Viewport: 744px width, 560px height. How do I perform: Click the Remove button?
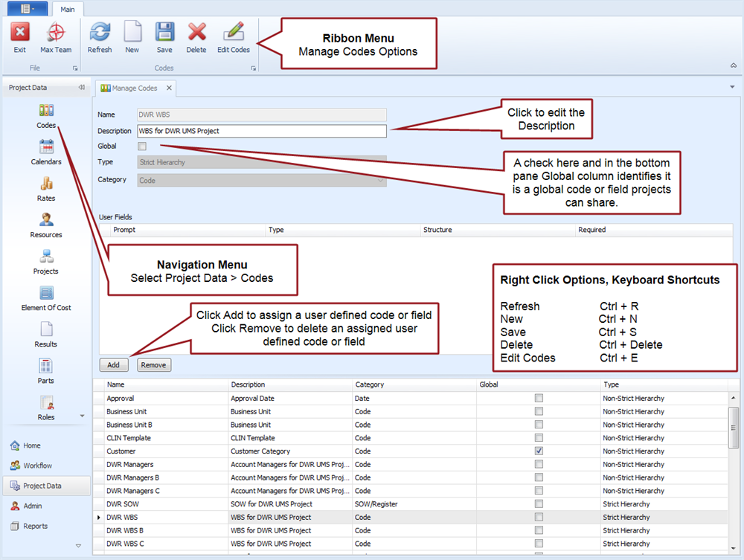(153, 365)
